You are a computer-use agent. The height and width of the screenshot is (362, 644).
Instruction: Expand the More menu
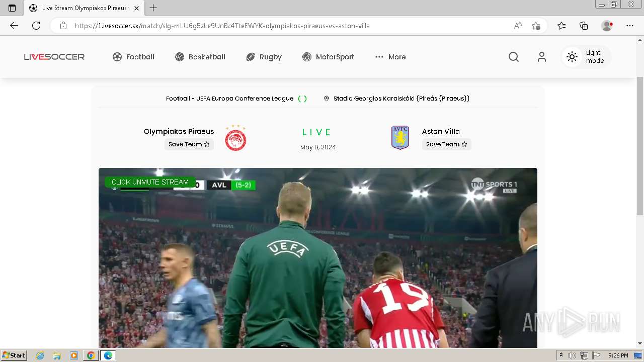point(390,57)
